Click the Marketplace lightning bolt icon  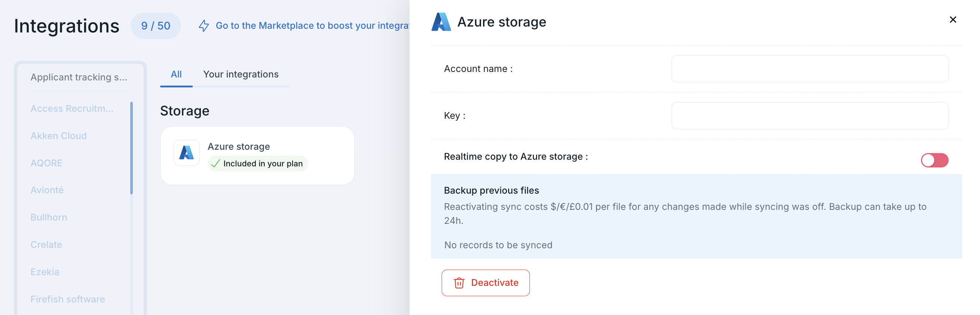(x=204, y=25)
